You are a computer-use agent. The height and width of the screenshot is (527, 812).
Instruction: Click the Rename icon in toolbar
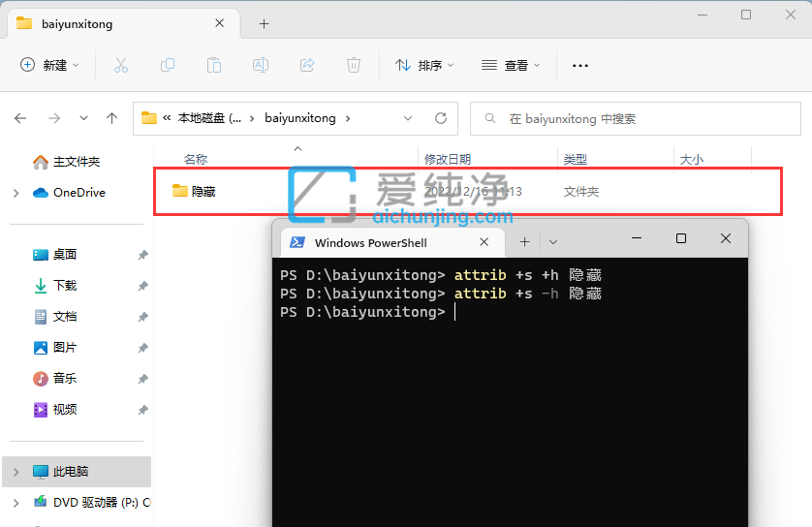pyautogui.click(x=261, y=65)
